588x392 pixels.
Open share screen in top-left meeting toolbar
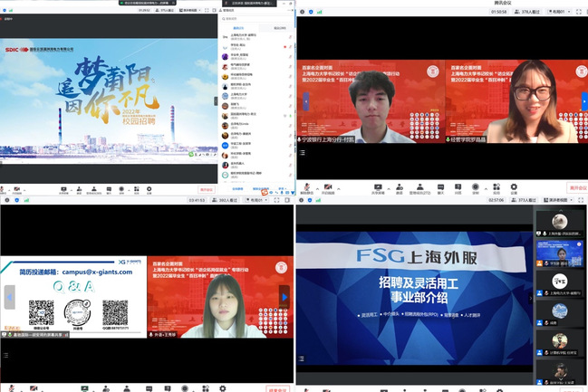63,189
